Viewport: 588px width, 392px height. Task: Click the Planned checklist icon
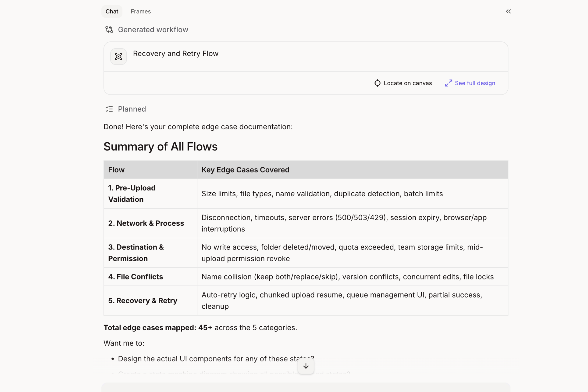point(109,109)
